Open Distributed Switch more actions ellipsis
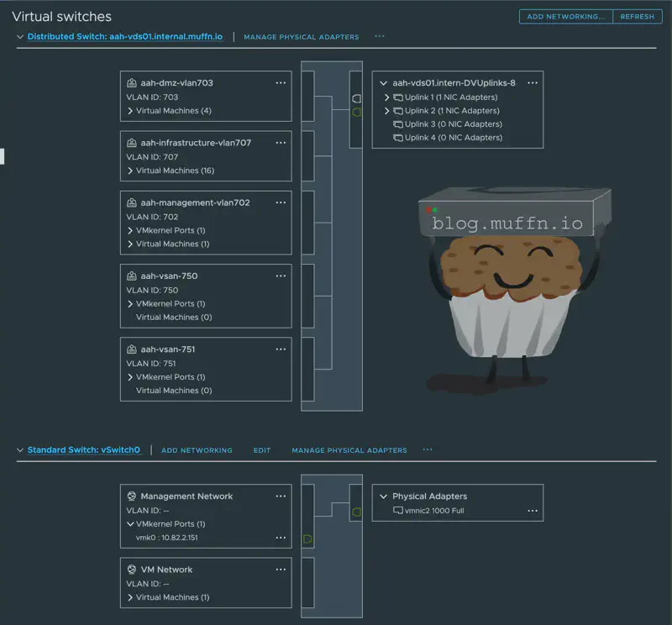This screenshot has width=672, height=625. (380, 37)
